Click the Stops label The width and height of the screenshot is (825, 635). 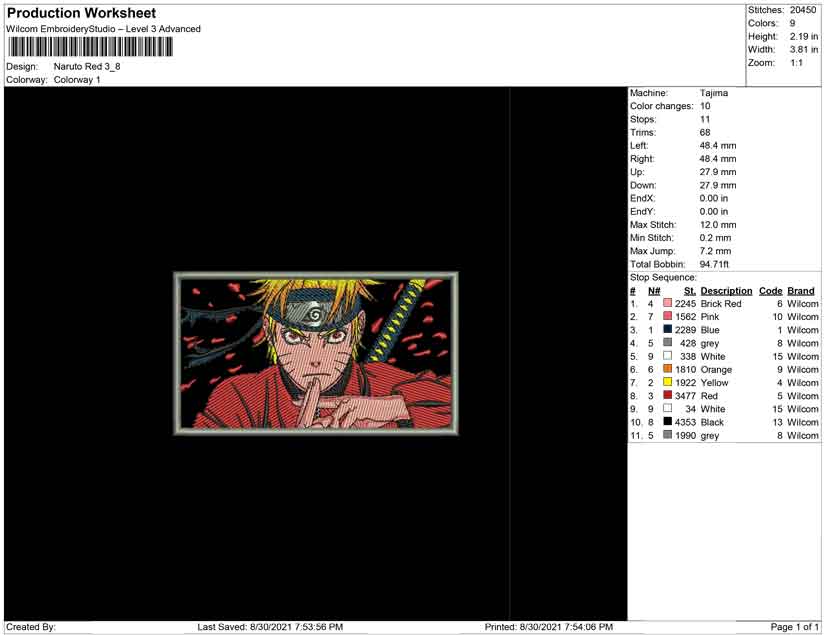tap(643, 119)
